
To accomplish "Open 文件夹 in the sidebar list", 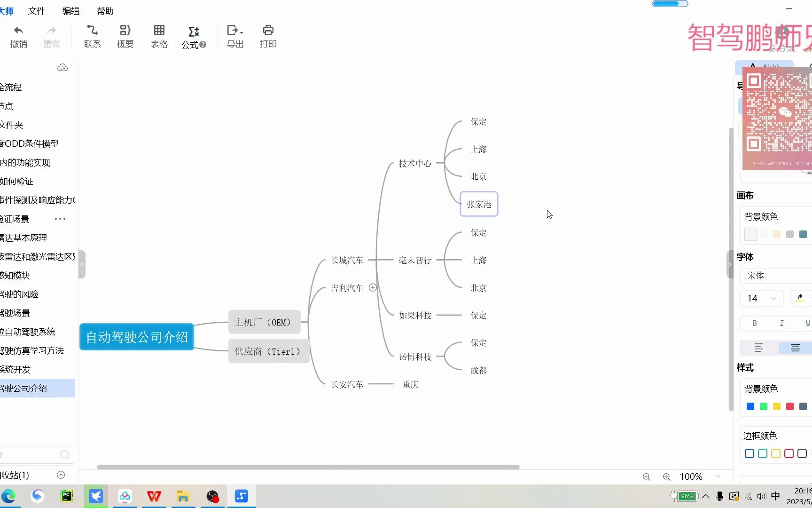I will tap(38, 125).
